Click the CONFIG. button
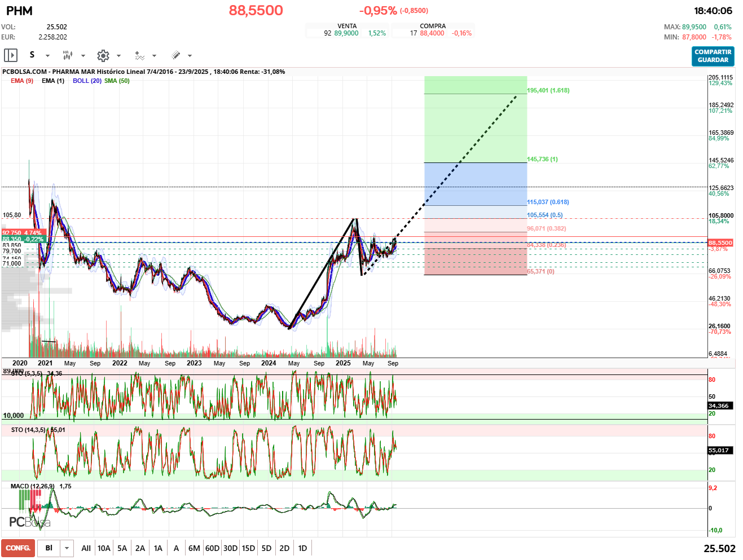The width and height of the screenshot is (743, 560). 18,548
